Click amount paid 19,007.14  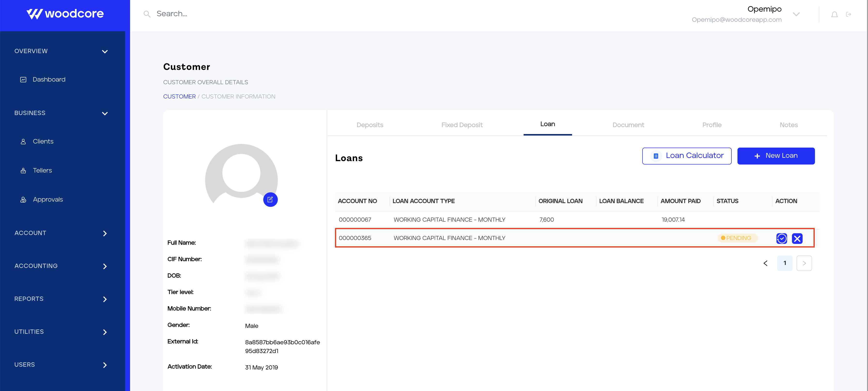pos(673,220)
